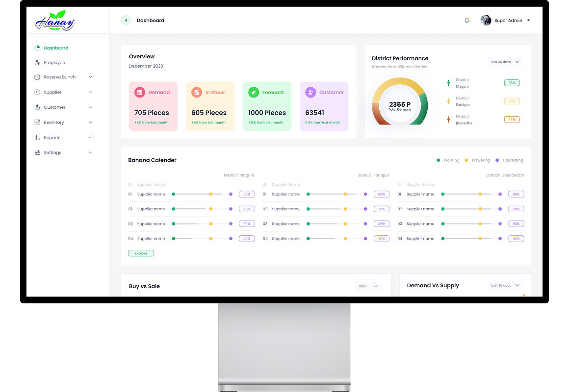Viewport: 569px width, 392px height.
Task: Click the 65% Magura district badge
Action: 512,83
